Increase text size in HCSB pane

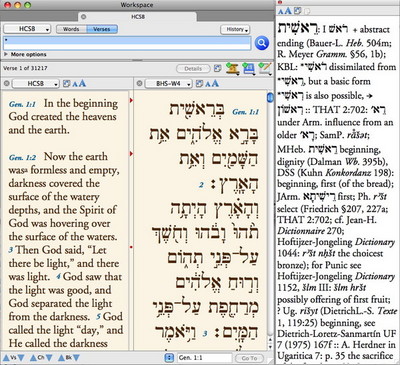(82, 83)
